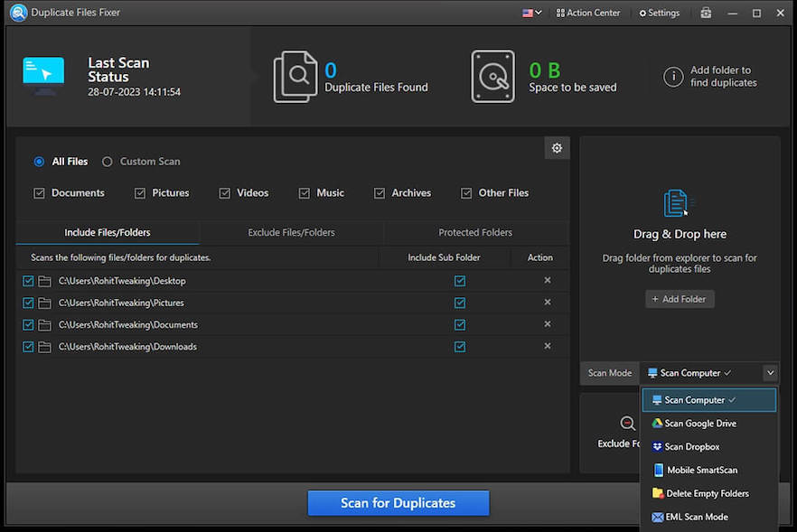Toggle Include Sub Folder for Documents path
797x532 pixels.
[460, 324]
